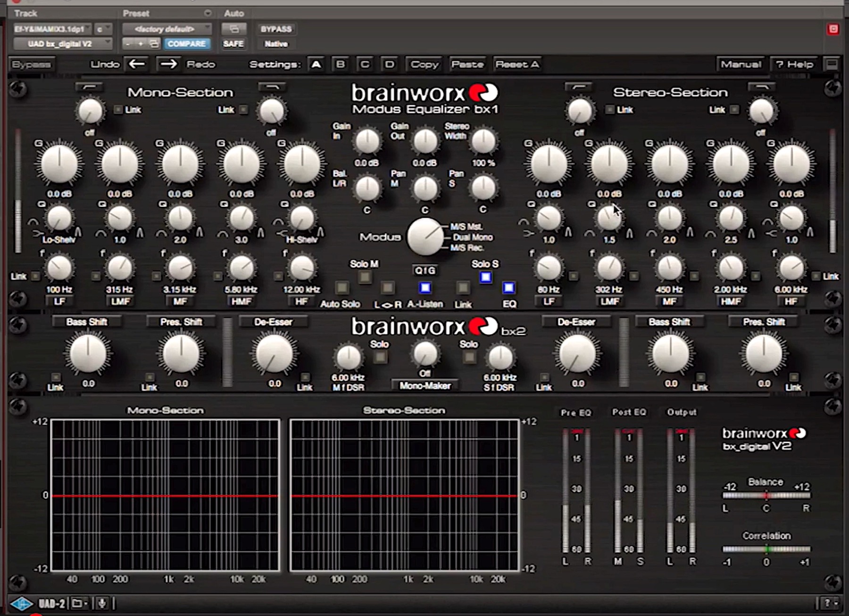Click the Stereo HMF band label button
The image size is (849, 616).
coord(731,301)
